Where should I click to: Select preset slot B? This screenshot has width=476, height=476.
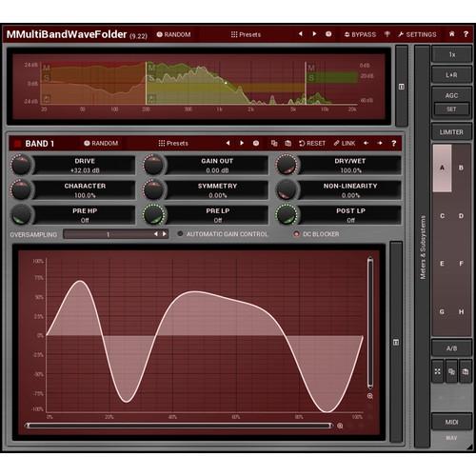(x=461, y=168)
